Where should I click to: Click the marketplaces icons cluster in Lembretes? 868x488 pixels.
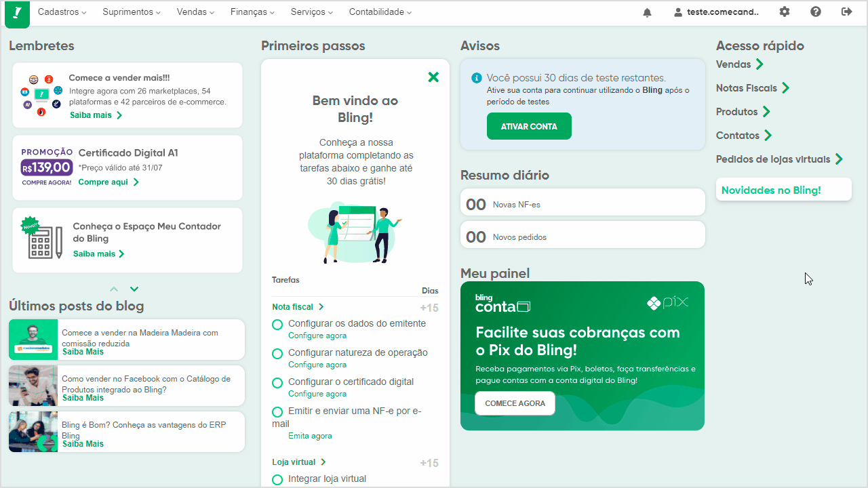point(41,95)
